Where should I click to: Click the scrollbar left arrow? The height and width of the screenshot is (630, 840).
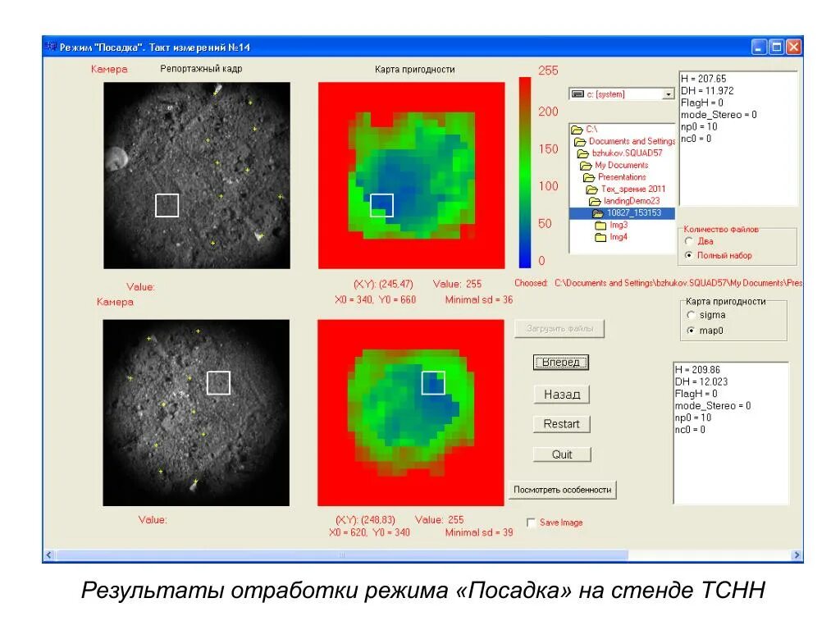click(48, 555)
